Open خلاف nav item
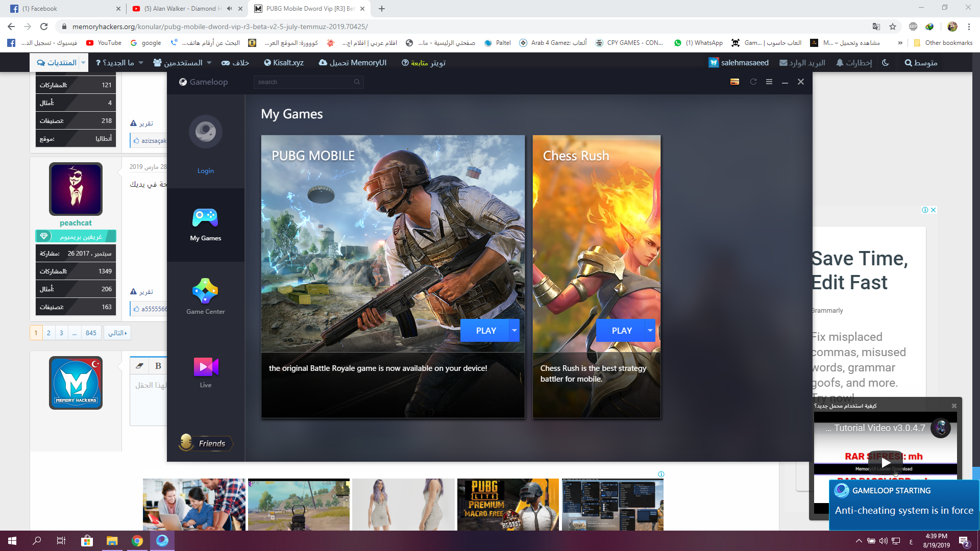 click(x=235, y=63)
